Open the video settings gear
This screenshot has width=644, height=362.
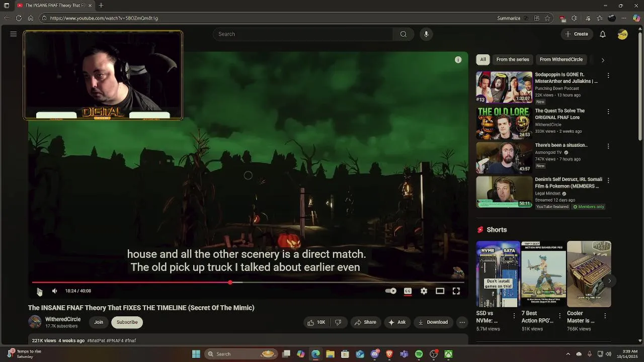point(424,291)
